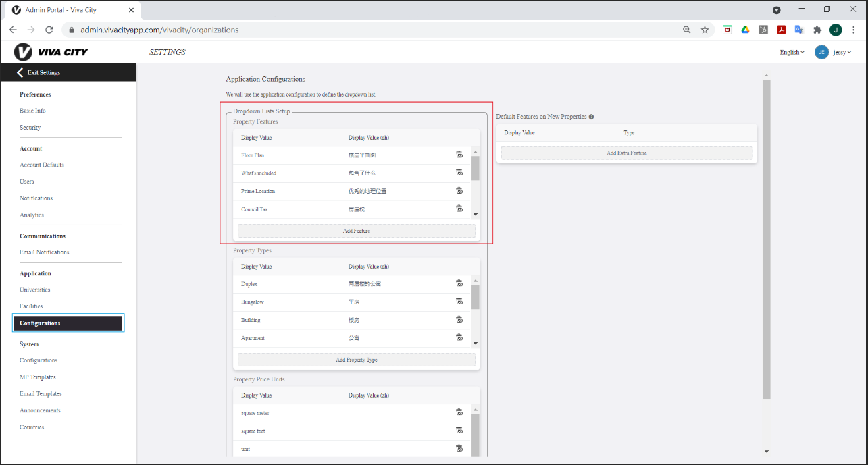Click the info icon beside Default Features
This screenshot has height=465, width=868.
tap(591, 117)
